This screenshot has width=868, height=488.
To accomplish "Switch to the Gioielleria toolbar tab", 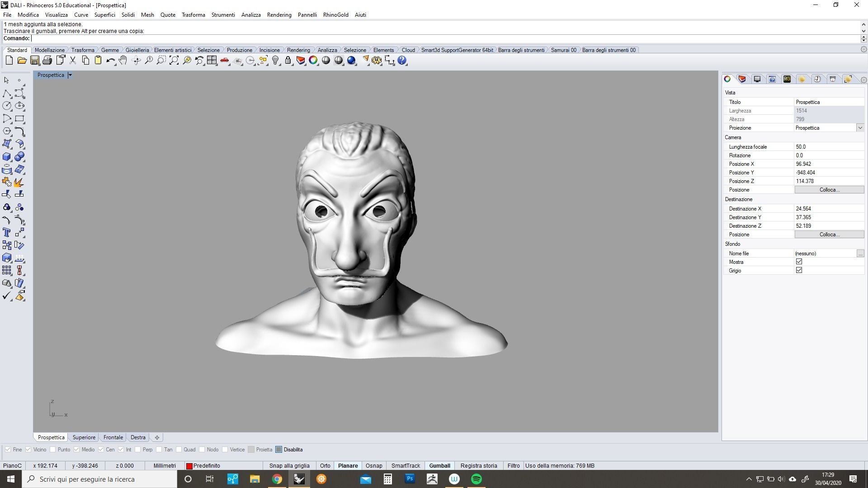I will tap(137, 50).
